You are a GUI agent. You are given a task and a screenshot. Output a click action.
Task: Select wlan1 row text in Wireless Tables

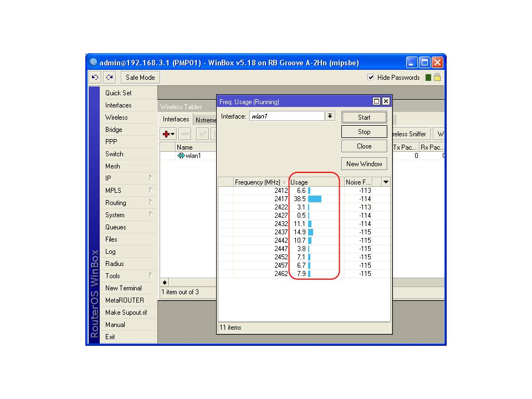[x=193, y=156]
